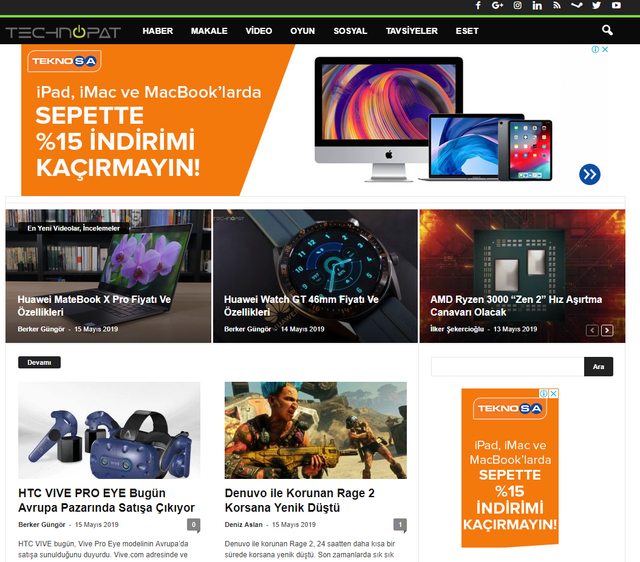Screen dimensions: 640x562
Task: Click the iMac image in banner ad
Action: [x=389, y=118]
